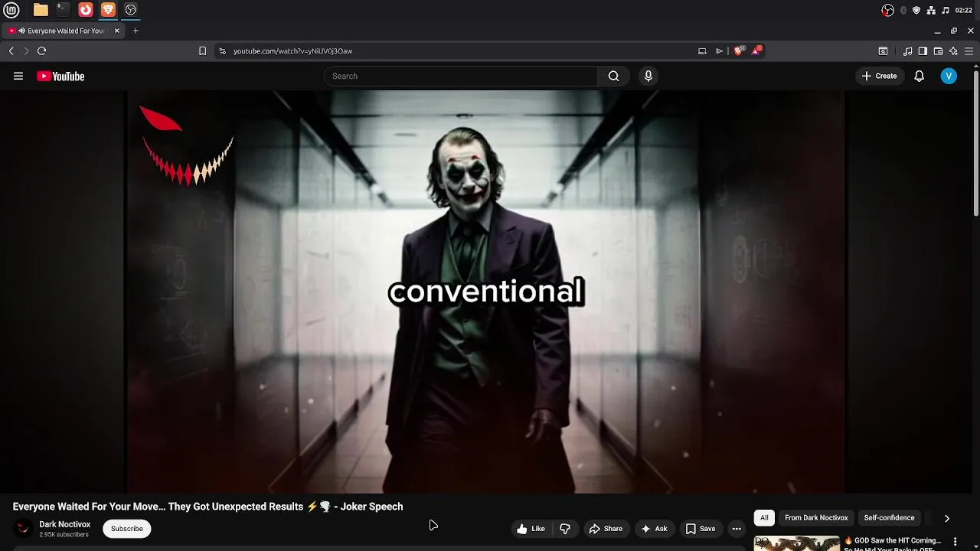Open a new browser tab
This screenshot has height=551, width=980.
click(x=136, y=31)
